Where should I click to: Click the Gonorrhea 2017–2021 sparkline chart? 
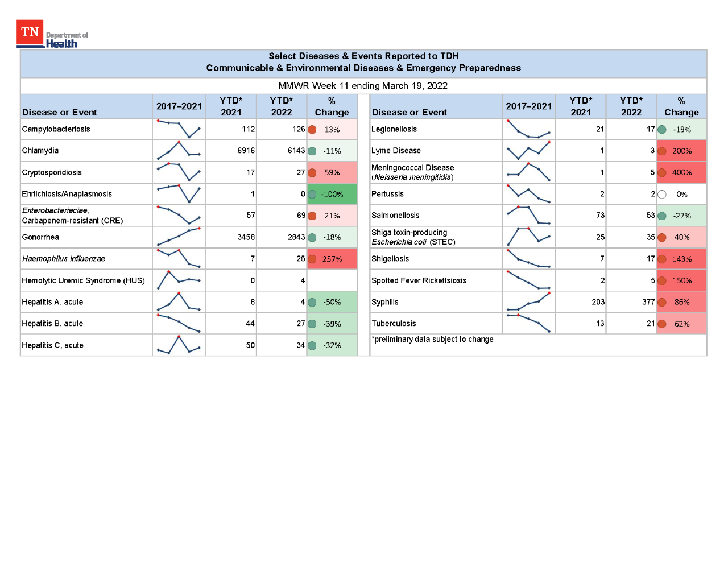[179, 237]
